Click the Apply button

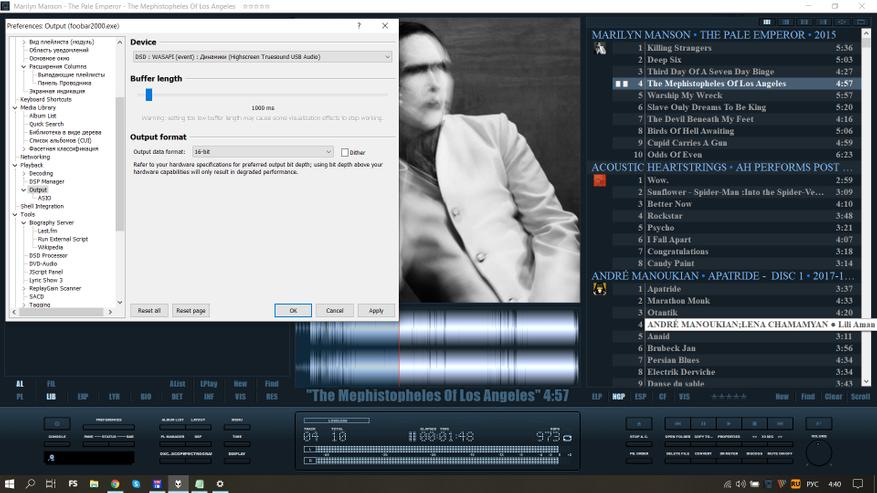coord(376,311)
